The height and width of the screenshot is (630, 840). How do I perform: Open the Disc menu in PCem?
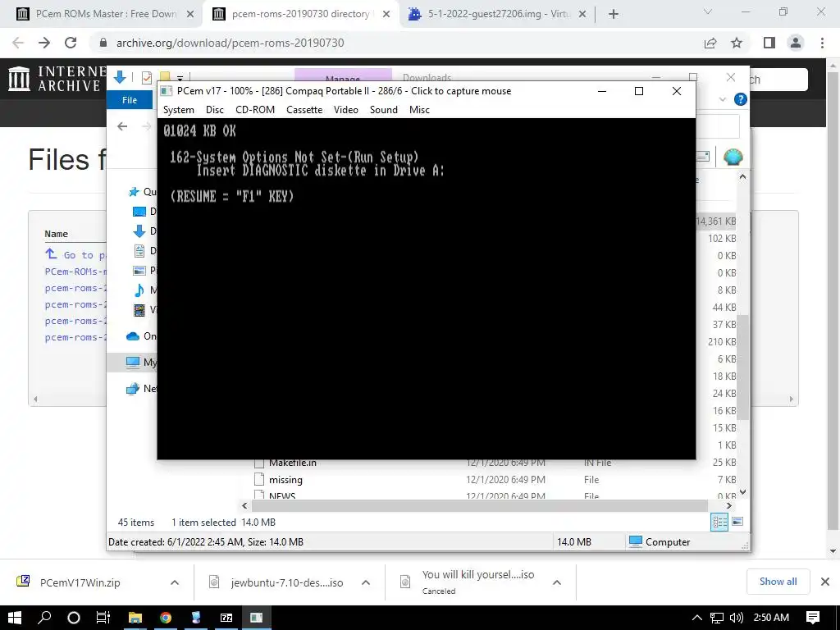pos(214,110)
